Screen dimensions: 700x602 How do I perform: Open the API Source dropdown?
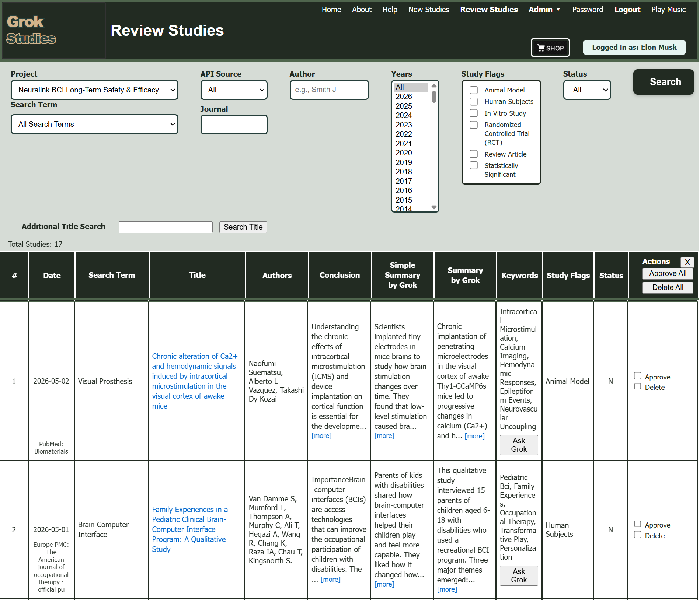point(234,90)
